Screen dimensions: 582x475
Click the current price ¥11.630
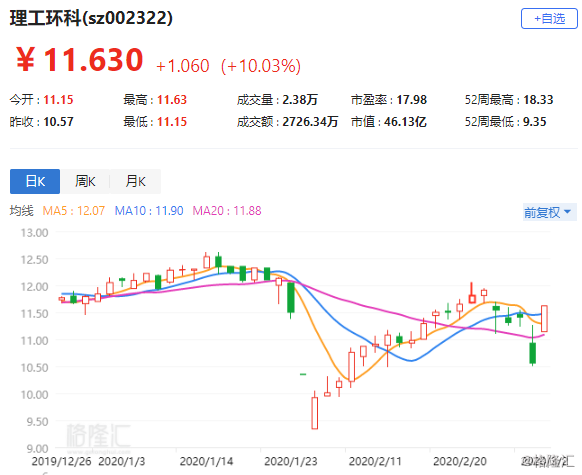point(80,60)
